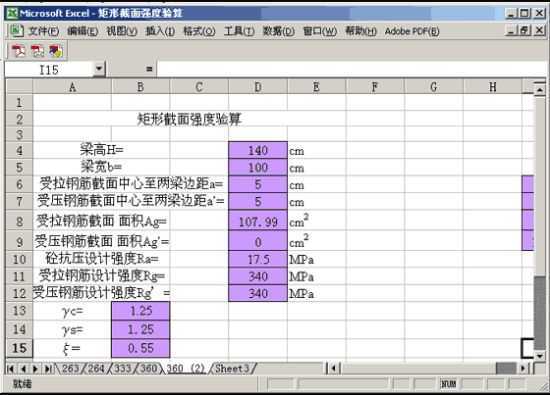Click vertical scrollbar up arrow
This screenshot has width=550, height=395.
coord(540,90)
